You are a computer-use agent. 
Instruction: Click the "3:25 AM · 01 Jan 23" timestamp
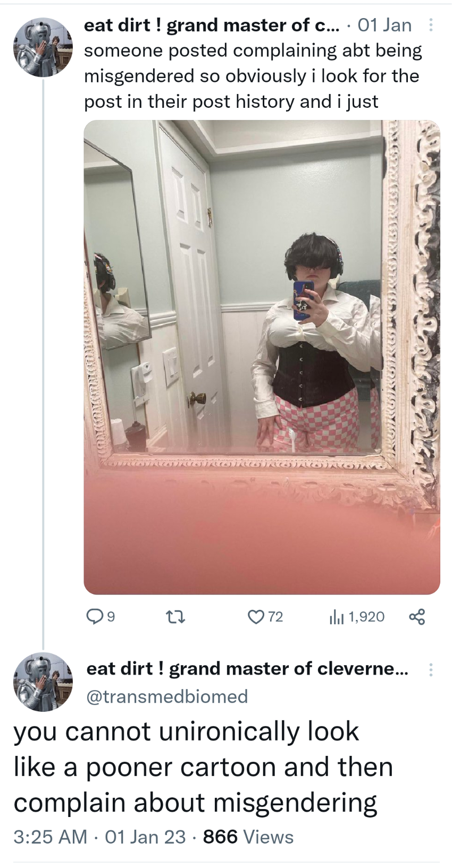click(x=99, y=837)
